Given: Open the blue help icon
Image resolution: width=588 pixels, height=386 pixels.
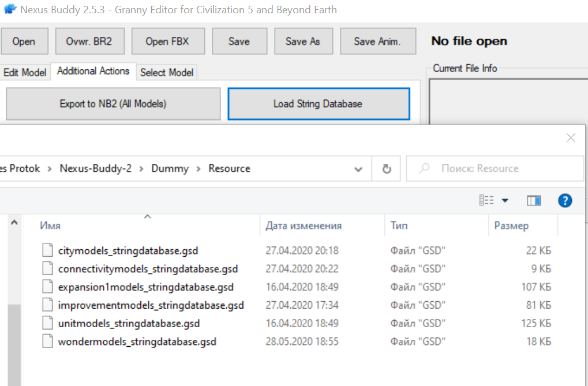Looking at the screenshot, I should pos(565,201).
